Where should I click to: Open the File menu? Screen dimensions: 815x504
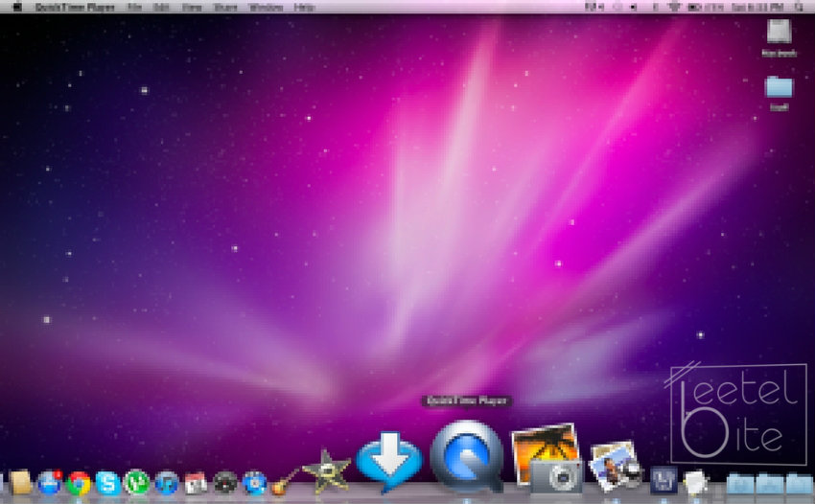134,8
